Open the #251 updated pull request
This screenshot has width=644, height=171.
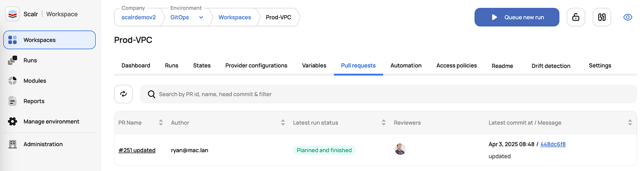[x=137, y=150]
